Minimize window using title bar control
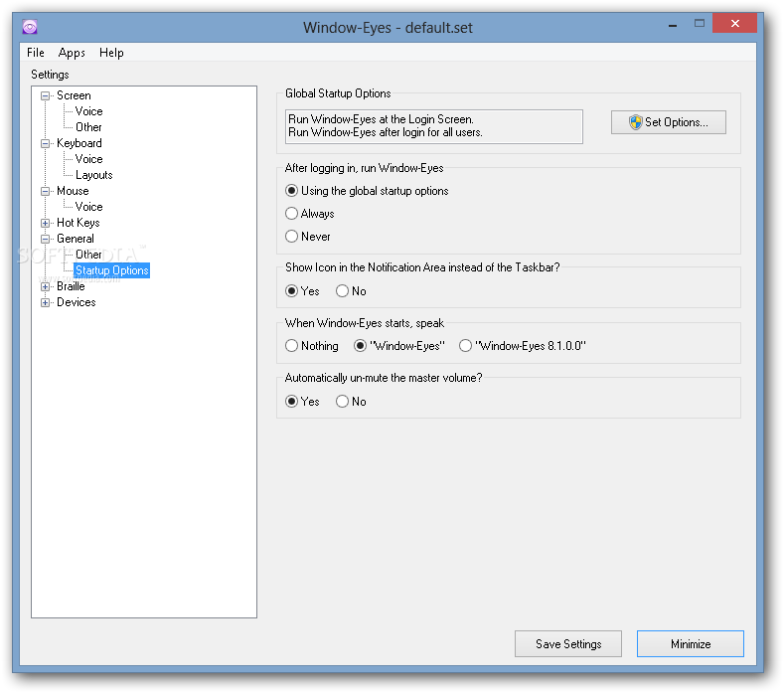Viewport: 784px width, 693px height. coord(673,24)
